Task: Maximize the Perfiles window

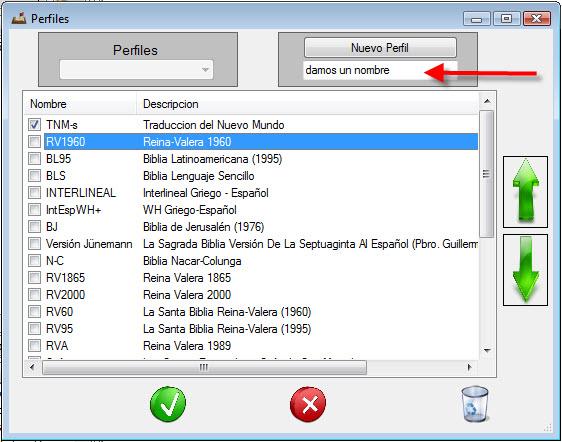Action: click(x=506, y=18)
